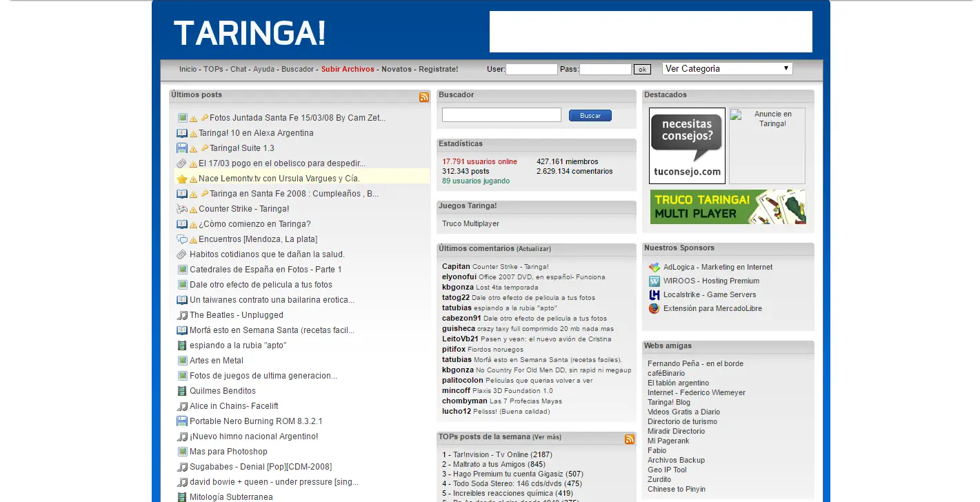980x502 pixels.
Task: Open Geo IP Tool link
Action: (x=667, y=470)
